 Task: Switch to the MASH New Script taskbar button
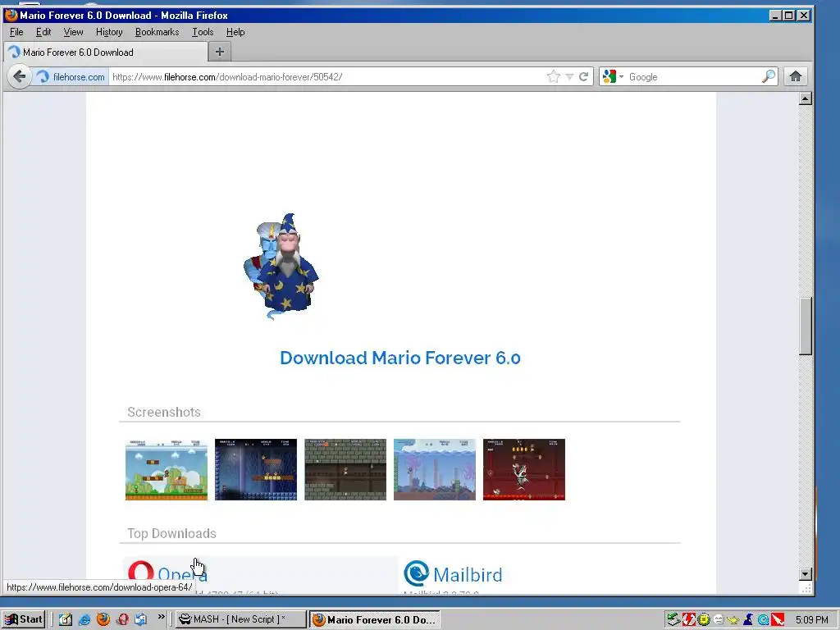click(240, 619)
